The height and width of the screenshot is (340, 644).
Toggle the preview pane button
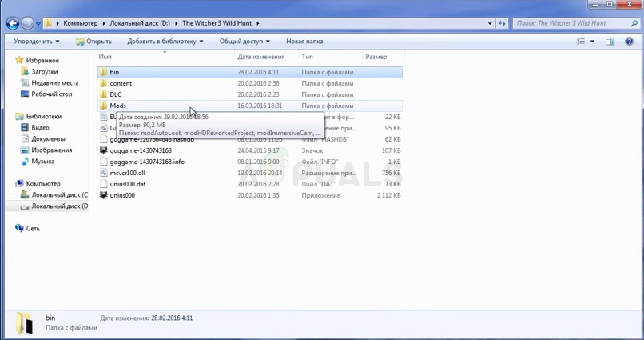(x=610, y=42)
